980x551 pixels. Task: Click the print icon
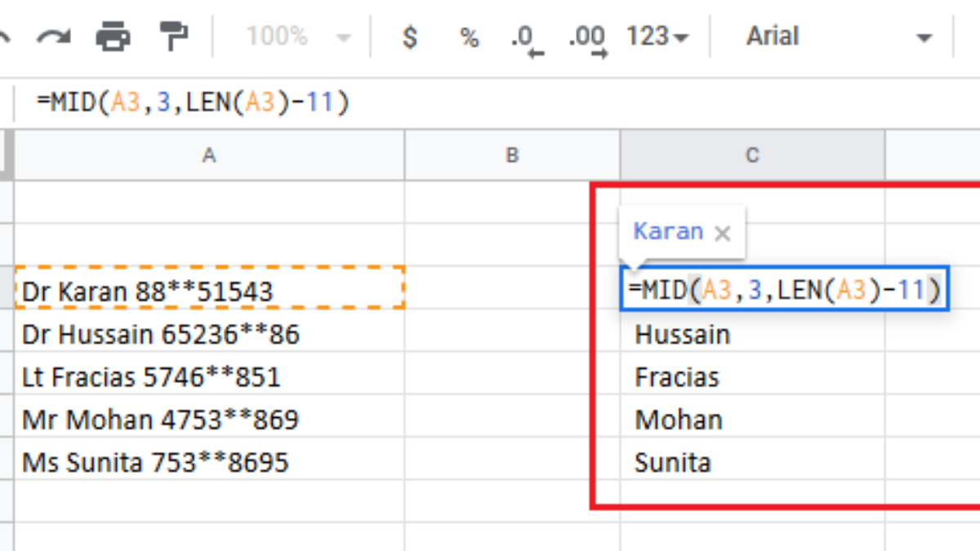click(113, 37)
